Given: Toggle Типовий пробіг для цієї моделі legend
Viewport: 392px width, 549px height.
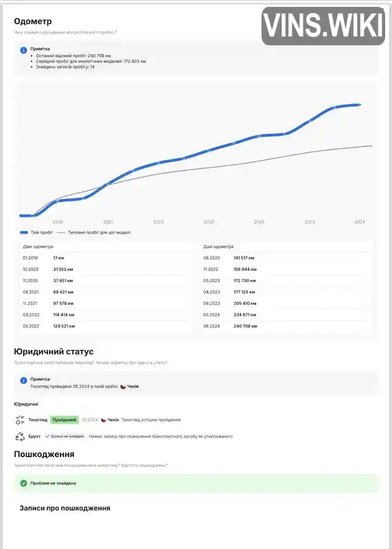Looking at the screenshot, I should pos(93,233).
